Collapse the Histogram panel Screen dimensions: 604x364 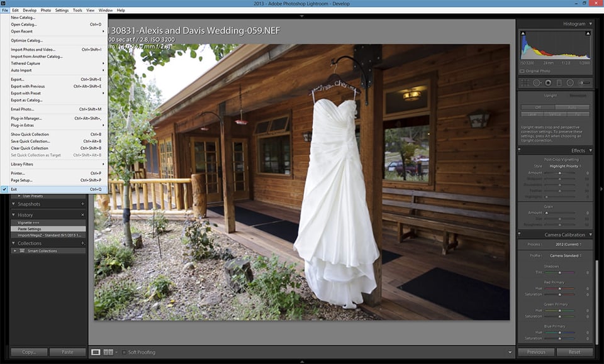pos(591,24)
